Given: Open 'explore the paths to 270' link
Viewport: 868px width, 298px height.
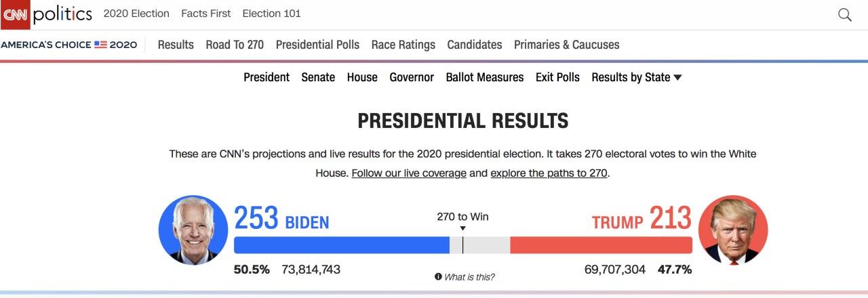Looking at the screenshot, I should click(x=549, y=173).
